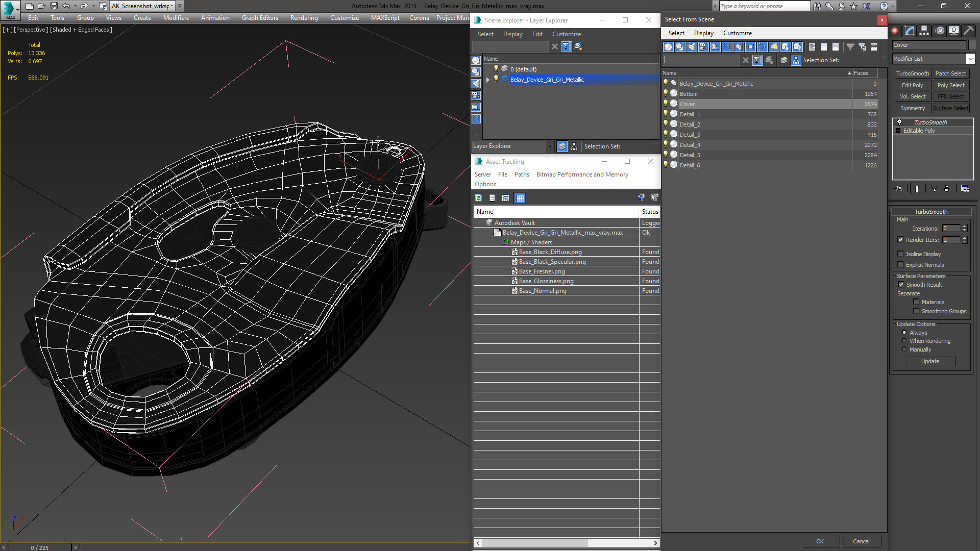The image size is (980, 551).
Task: Toggle visibility bulb for Bottom object
Action: 666,93
